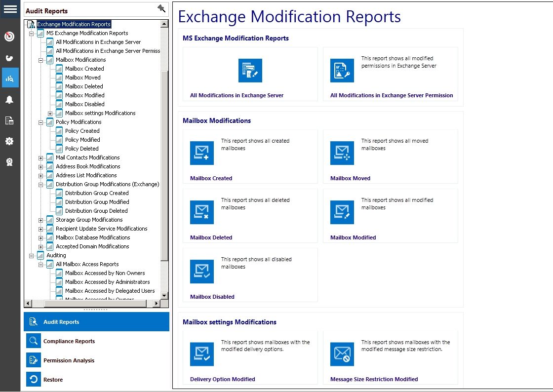
Task: Open the Restore section
Action: 96,380
